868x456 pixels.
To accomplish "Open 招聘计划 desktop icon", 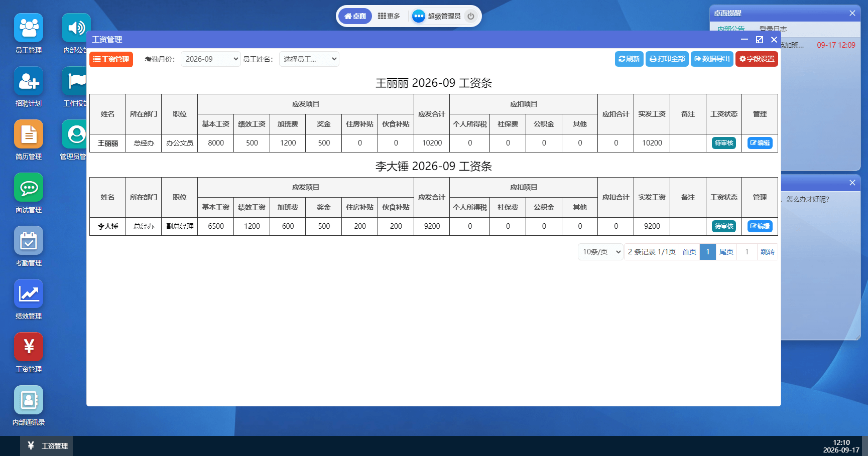I will [29, 81].
